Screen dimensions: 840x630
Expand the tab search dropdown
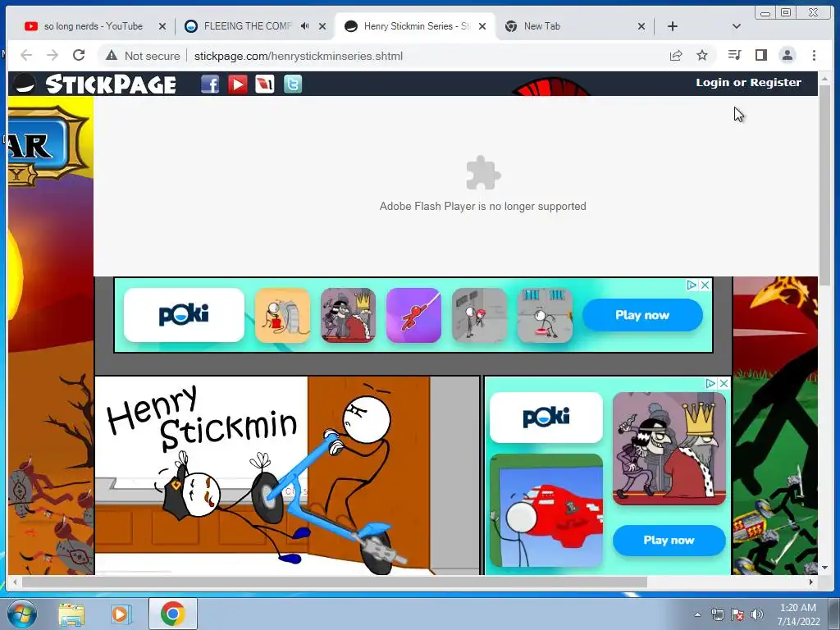[736, 25]
